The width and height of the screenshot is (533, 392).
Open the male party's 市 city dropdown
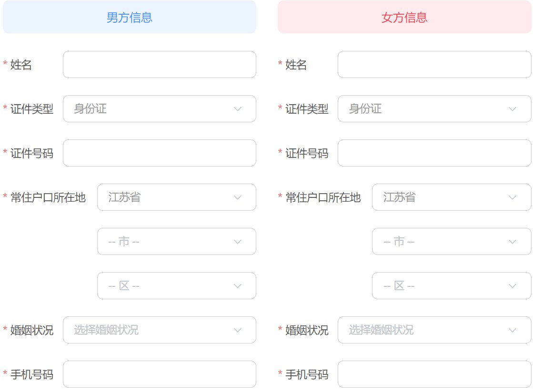[176, 242]
